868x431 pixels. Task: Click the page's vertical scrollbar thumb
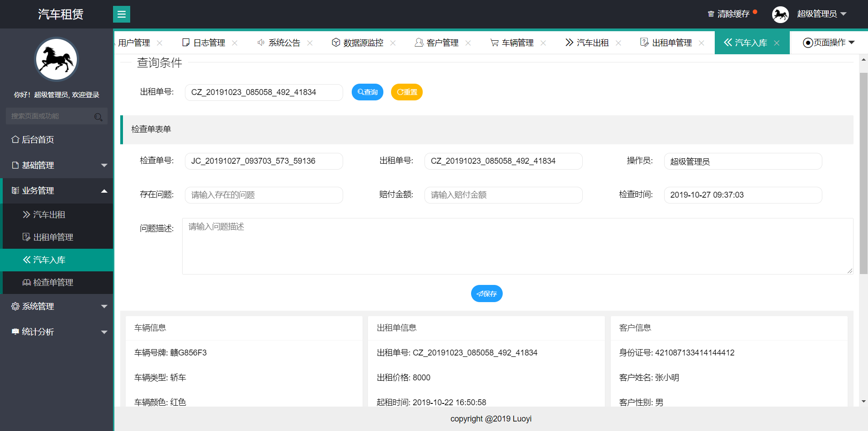(863, 173)
